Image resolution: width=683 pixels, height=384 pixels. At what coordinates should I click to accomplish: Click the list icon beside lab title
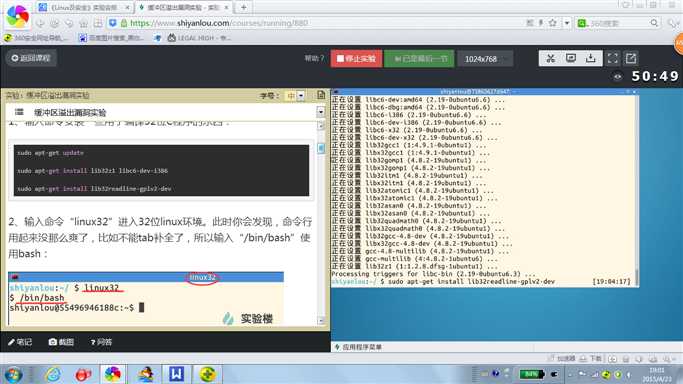click(x=19, y=112)
